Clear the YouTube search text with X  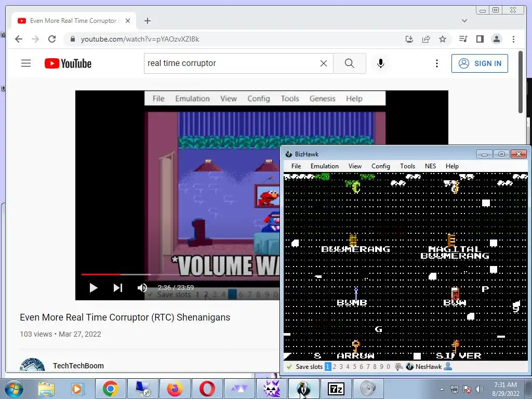[324, 63]
